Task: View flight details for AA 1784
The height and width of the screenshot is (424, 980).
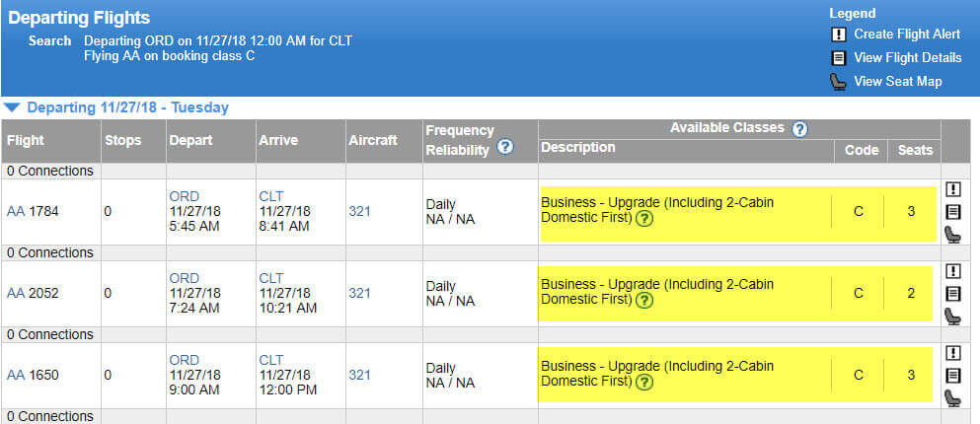Action: pyautogui.click(x=953, y=212)
